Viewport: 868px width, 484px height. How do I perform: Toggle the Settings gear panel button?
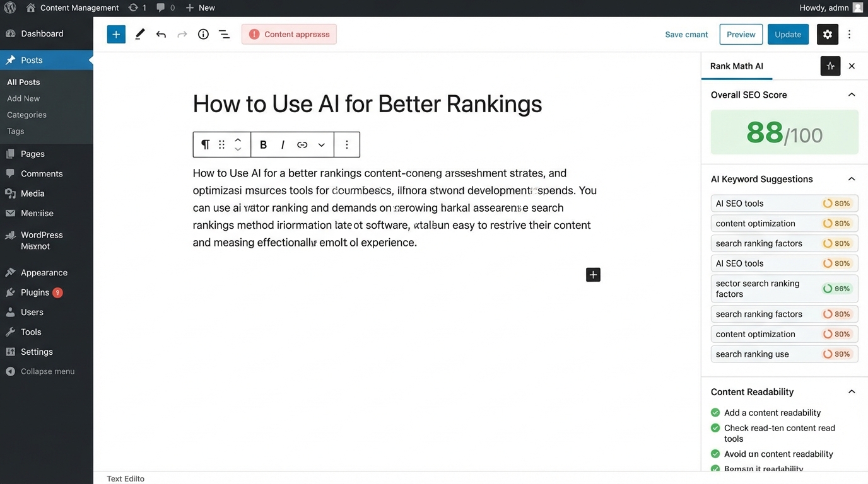(x=827, y=35)
